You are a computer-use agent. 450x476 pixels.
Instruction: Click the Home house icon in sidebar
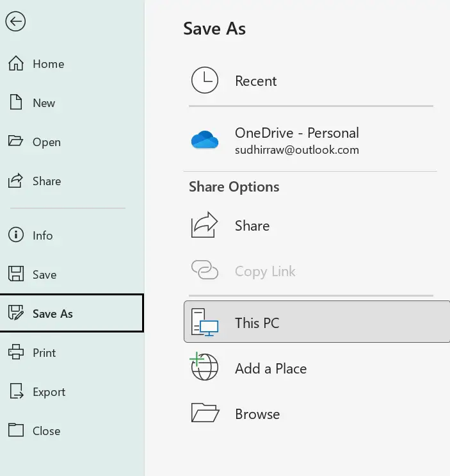(x=15, y=64)
